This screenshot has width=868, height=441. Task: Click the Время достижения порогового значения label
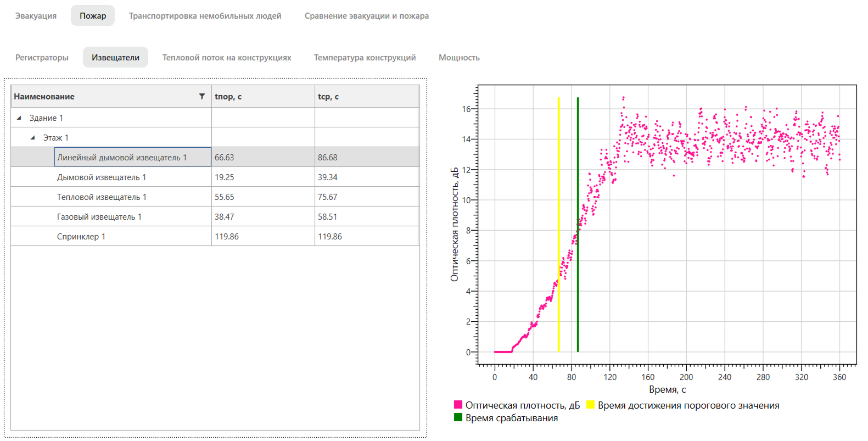tap(688, 405)
